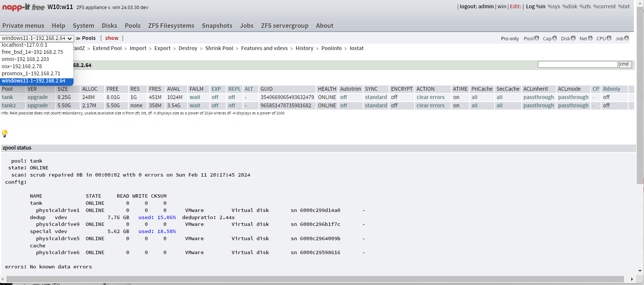The height and width of the screenshot is (285, 644).
Task: Focus the cmd text input field
Action: [x=578, y=64]
